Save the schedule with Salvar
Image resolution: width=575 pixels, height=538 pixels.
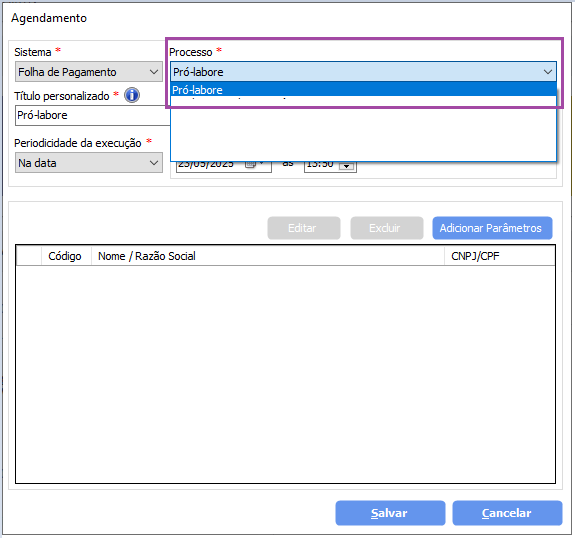pyautogui.click(x=390, y=513)
